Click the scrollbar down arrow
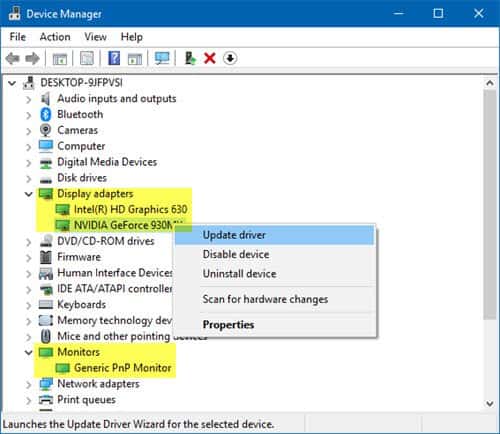 coord(490,403)
